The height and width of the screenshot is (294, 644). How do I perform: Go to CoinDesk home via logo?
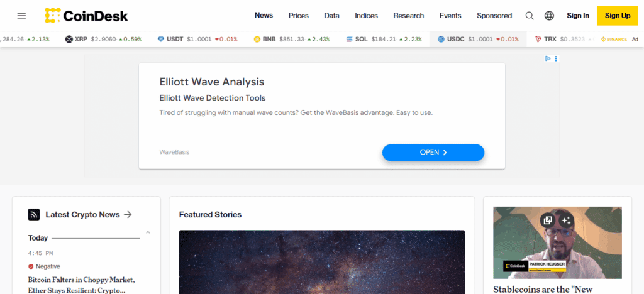click(87, 16)
